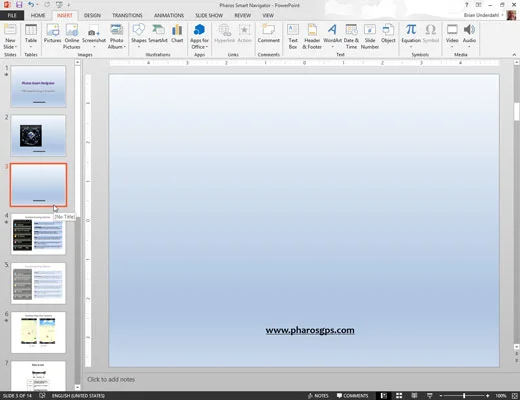Click the 100% zoom level

tap(501, 396)
